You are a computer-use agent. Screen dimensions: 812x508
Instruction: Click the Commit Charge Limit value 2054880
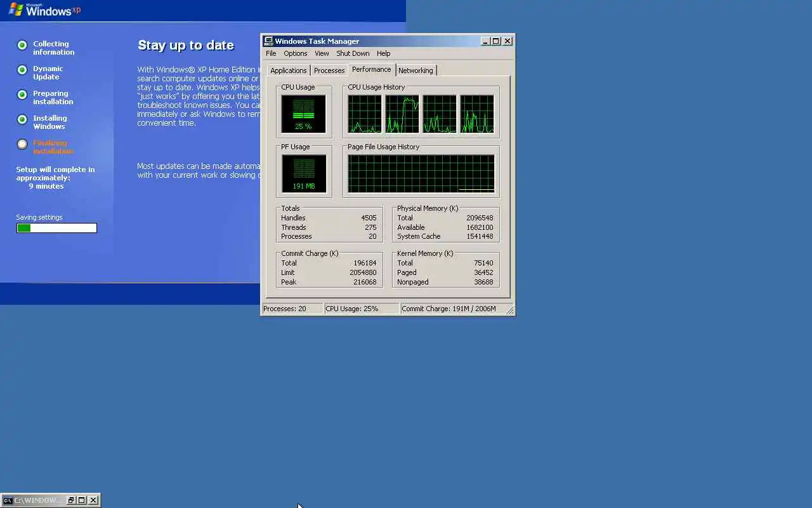click(363, 272)
